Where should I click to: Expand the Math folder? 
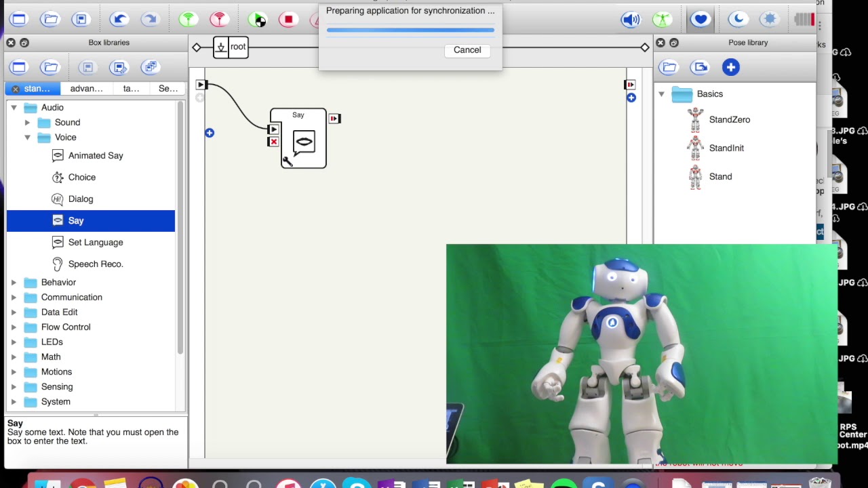point(14,357)
